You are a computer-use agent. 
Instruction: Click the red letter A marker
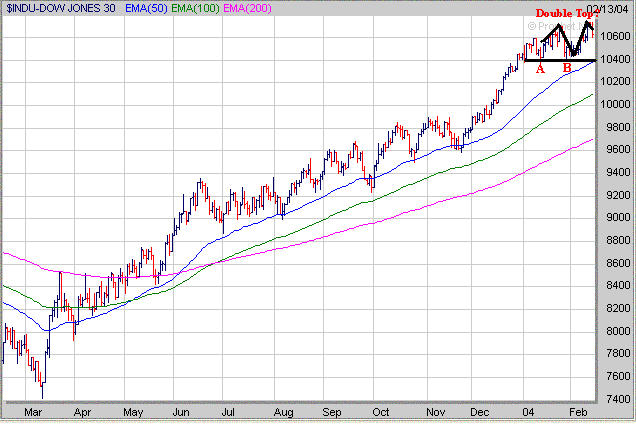(x=540, y=69)
